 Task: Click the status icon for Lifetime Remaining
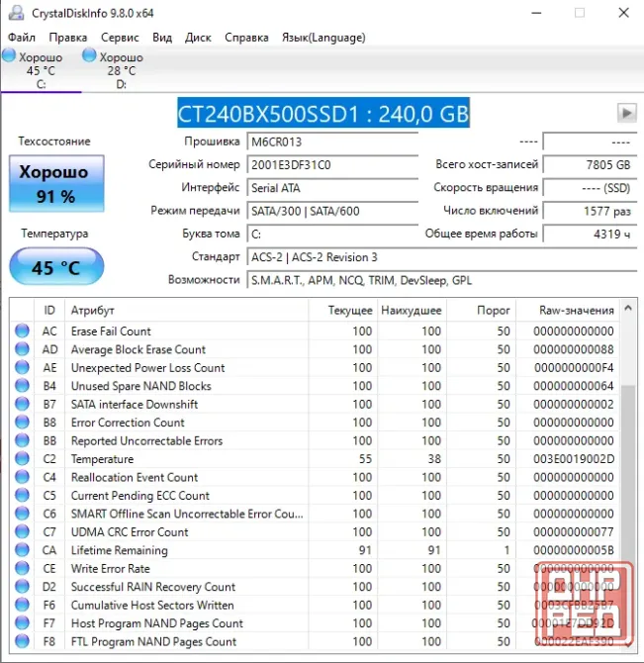click(x=22, y=549)
